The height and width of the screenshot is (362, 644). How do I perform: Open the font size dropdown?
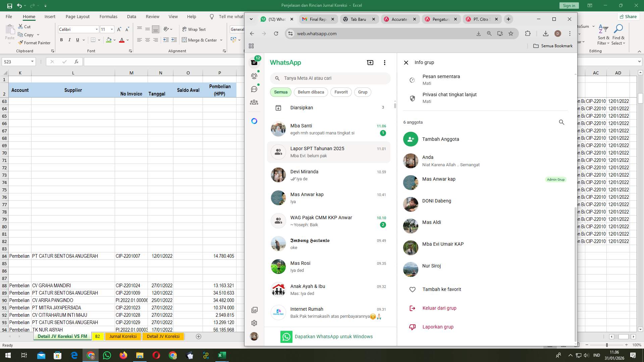click(x=112, y=29)
